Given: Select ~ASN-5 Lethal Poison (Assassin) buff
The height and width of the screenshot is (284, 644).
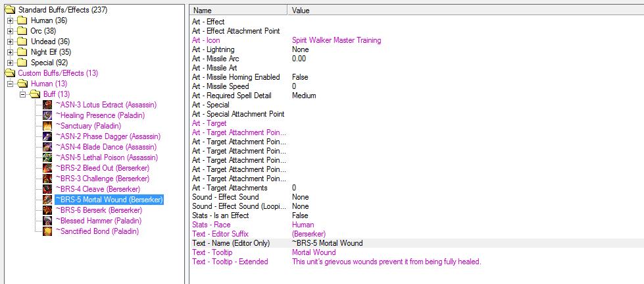Looking at the screenshot, I should click(107, 157).
